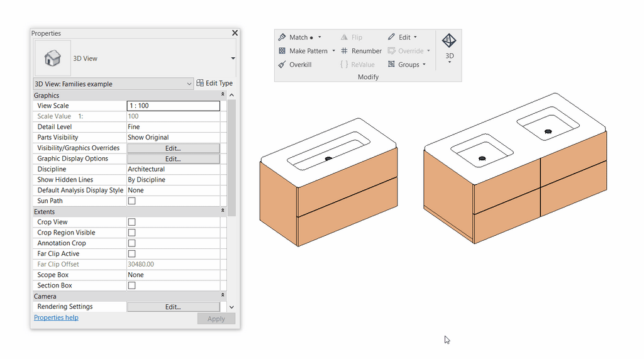Click the Discipline value Architectural
This screenshot has height=359, width=644.
click(x=146, y=169)
